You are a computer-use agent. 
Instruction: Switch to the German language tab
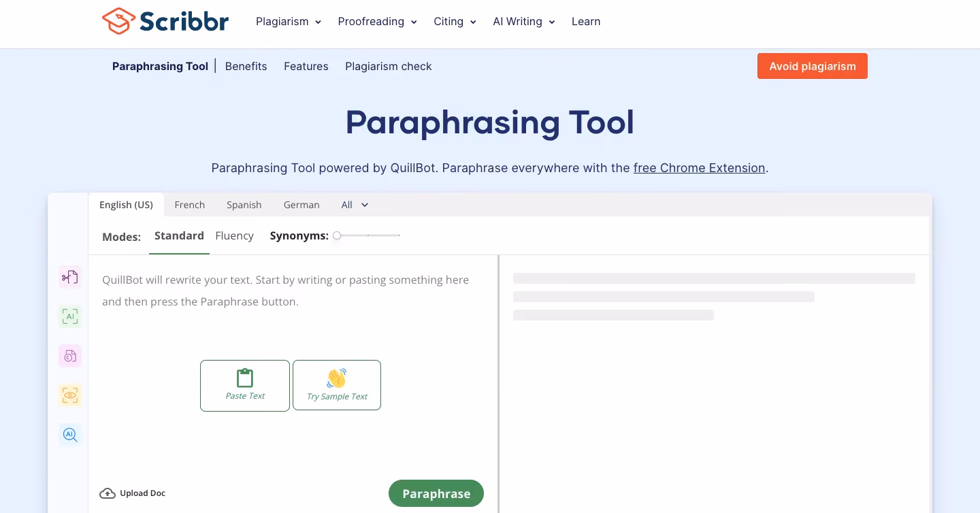(x=301, y=205)
